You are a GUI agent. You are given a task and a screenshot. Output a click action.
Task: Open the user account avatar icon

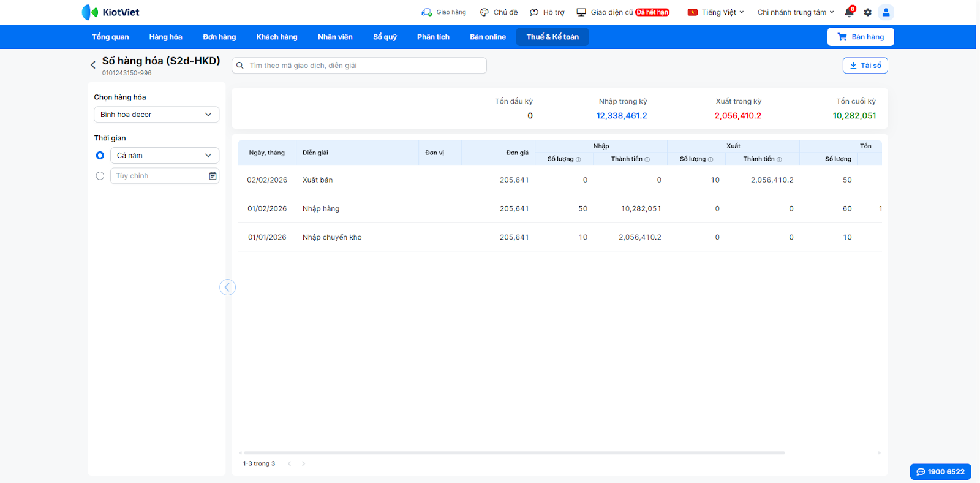point(886,12)
